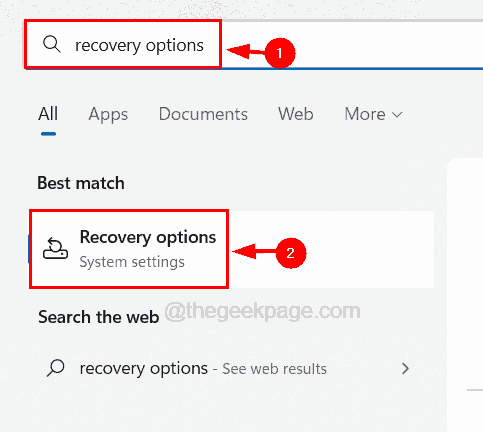Click the See web results link
Screen dimensions: 483x432
click(x=274, y=369)
